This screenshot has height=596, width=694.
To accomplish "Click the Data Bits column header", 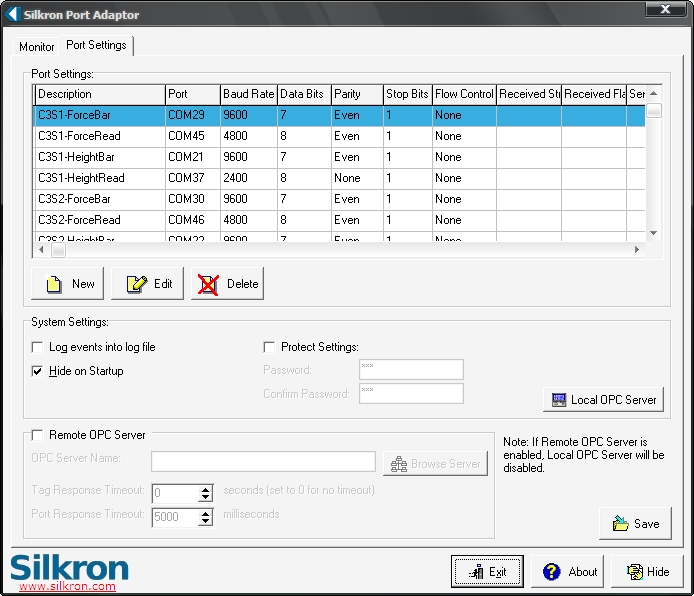I will [x=304, y=94].
